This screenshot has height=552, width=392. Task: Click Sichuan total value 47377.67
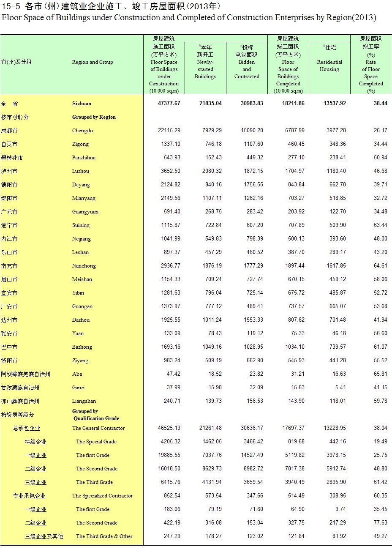(169, 104)
